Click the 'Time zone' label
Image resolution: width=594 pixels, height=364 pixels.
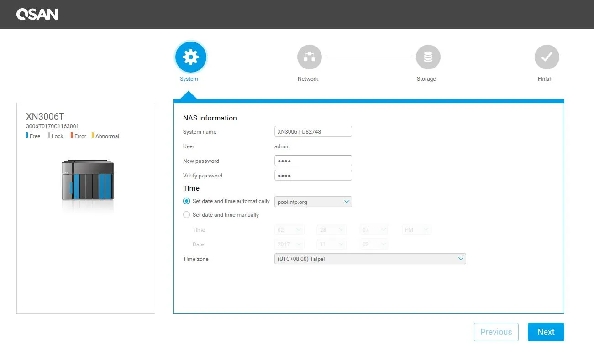tap(196, 259)
